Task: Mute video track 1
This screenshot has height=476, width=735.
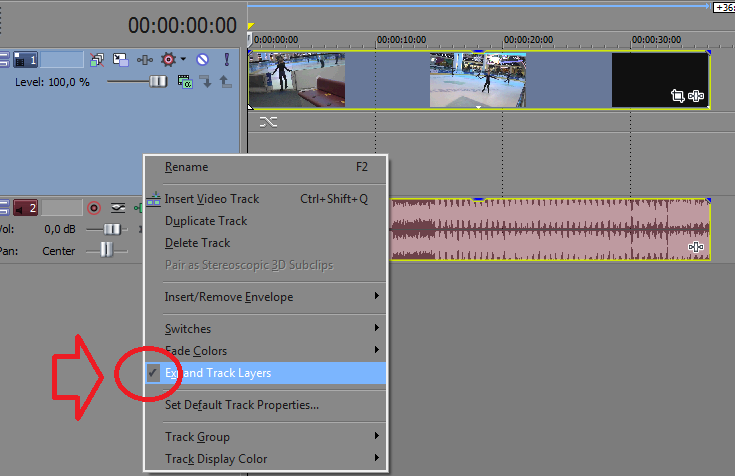Action: 202,60
